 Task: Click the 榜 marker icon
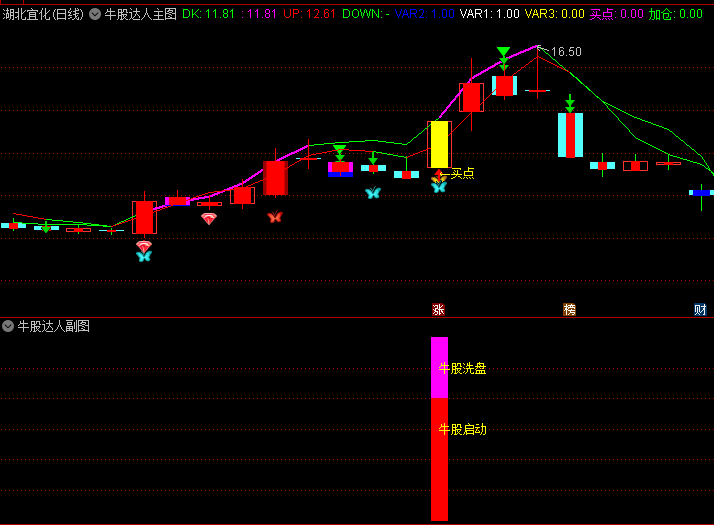[x=569, y=310]
